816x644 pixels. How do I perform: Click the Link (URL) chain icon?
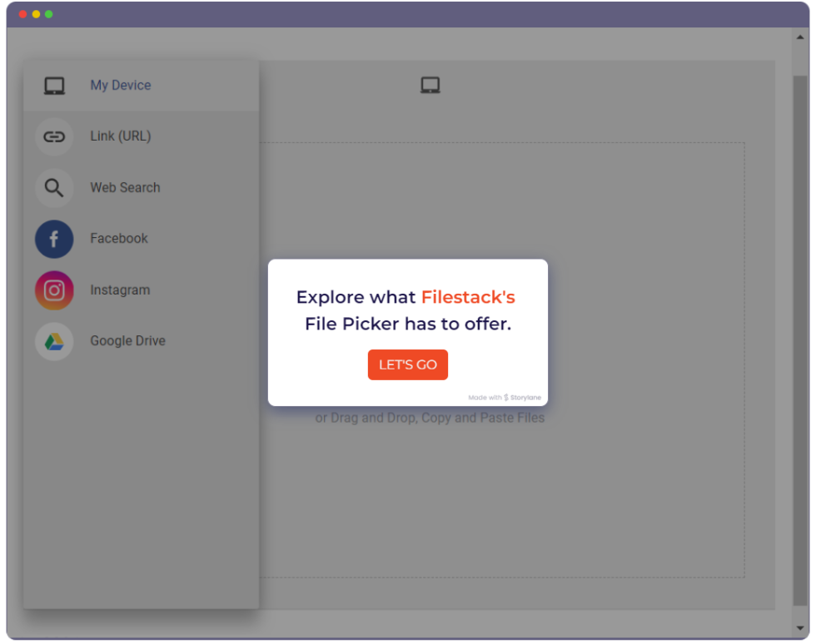[x=54, y=136]
